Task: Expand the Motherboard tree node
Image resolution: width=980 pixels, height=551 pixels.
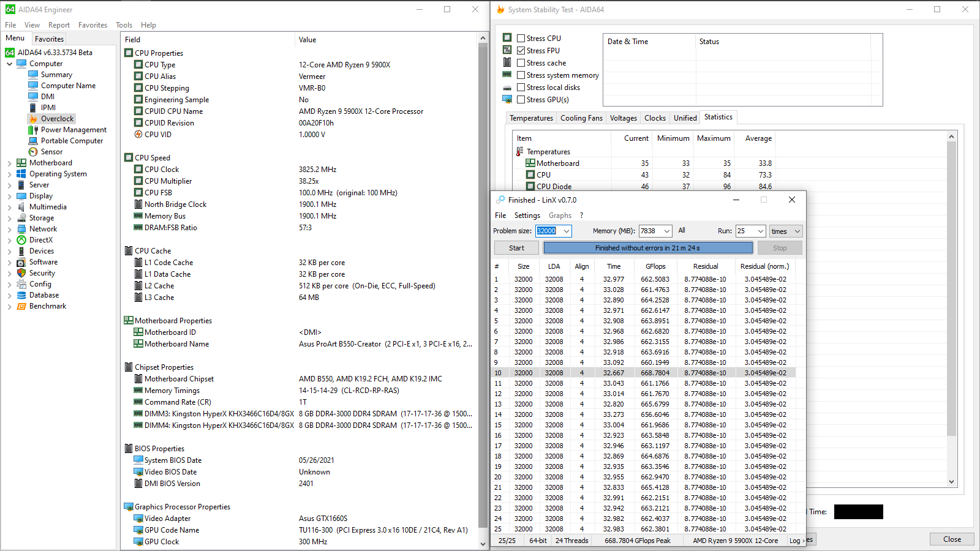Action: coord(9,163)
